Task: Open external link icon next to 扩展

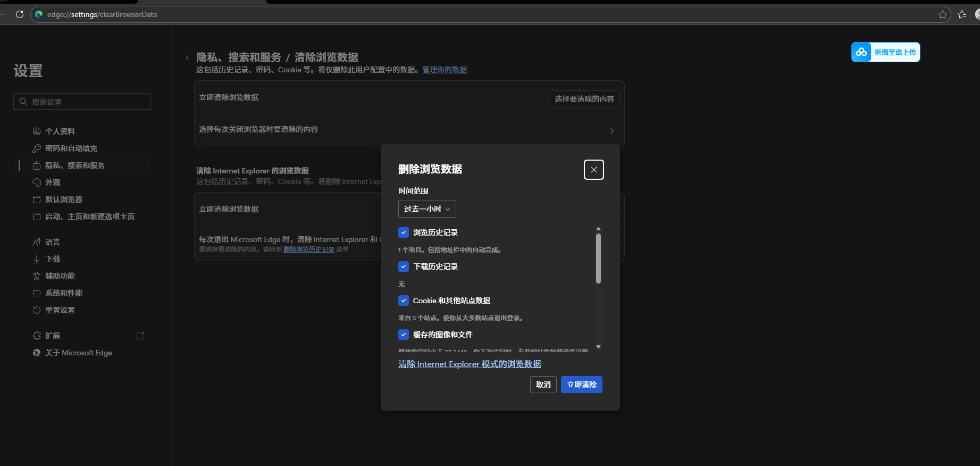Action: [x=140, y=336]
